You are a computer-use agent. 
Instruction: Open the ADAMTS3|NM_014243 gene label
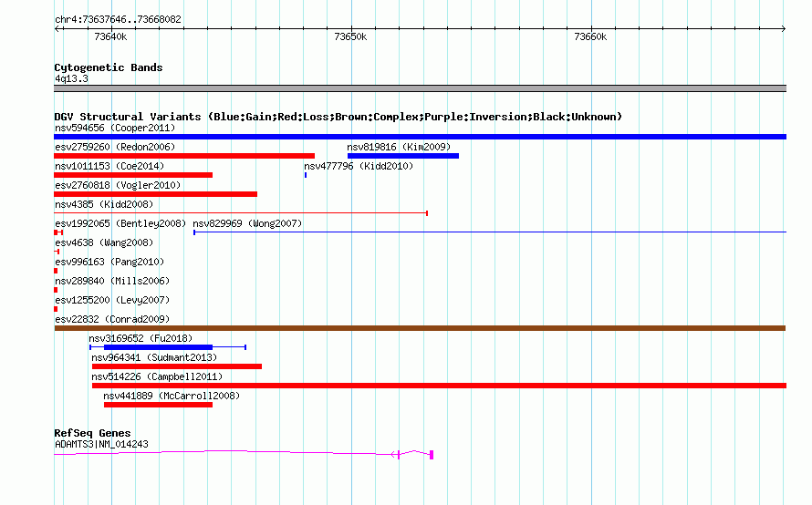pyautogui.click(x=101, y=444)
